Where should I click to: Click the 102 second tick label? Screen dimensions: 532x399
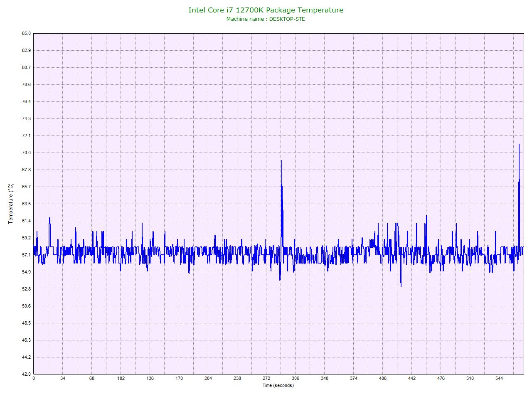[121, 378]
